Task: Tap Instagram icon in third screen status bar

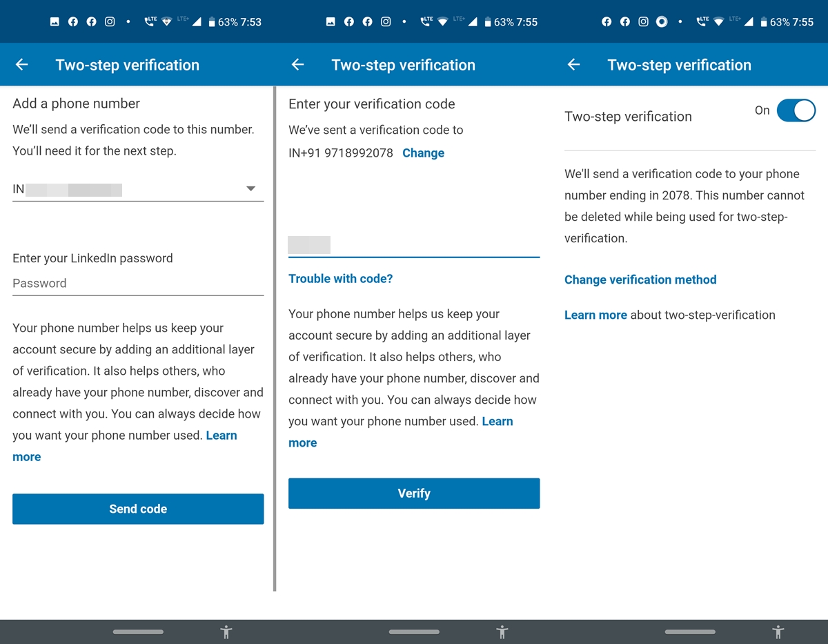Action: point(643,22)
